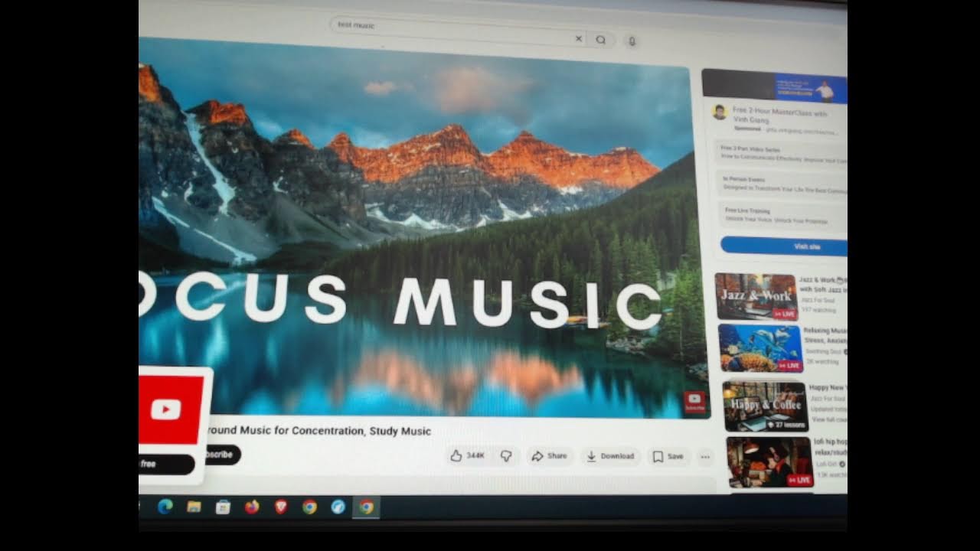This screenshot has width=980, height=551.
Task: Open the first Chrome icon on the taskbar
Action: pyautogui.click(x=309, y=507)
